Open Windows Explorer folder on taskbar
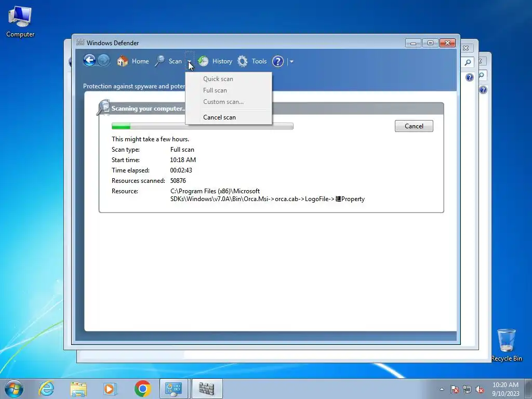The height and width of the screenshot is (399, 532). 78,389
